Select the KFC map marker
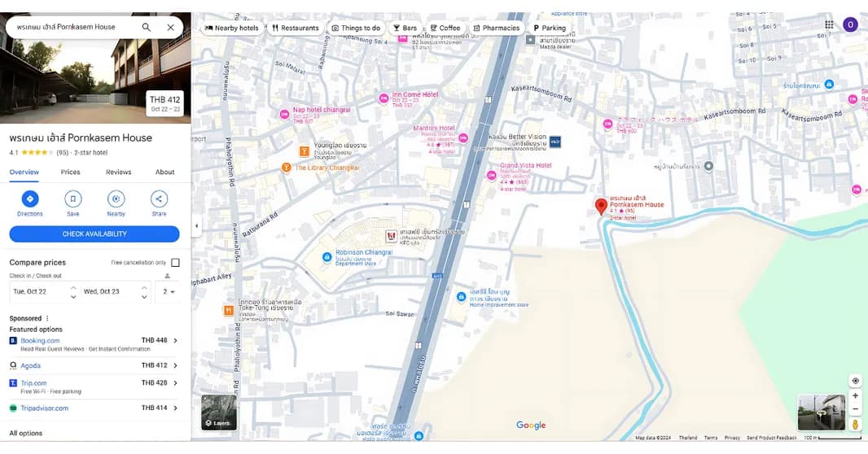This screenshot has height=454, width=868. (x=392, y=237)
